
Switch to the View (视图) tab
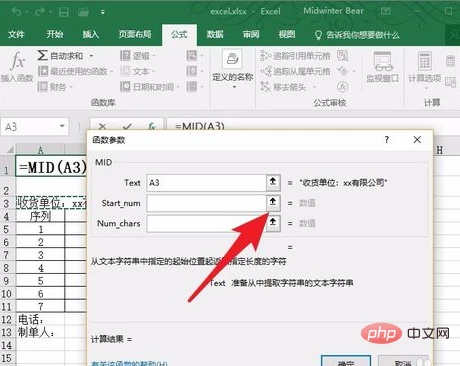pos(287,34)
